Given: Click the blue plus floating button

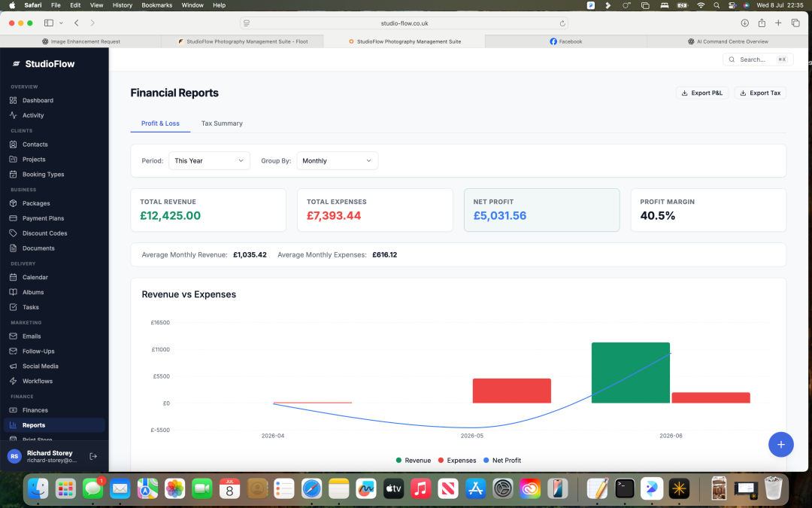Looking at the screenshot, I should tap(781, 444).
